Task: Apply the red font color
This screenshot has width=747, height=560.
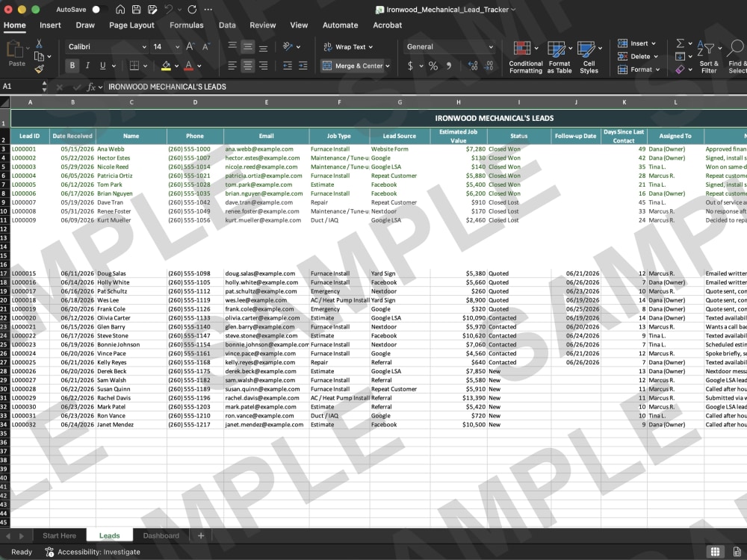Action: 189,66
